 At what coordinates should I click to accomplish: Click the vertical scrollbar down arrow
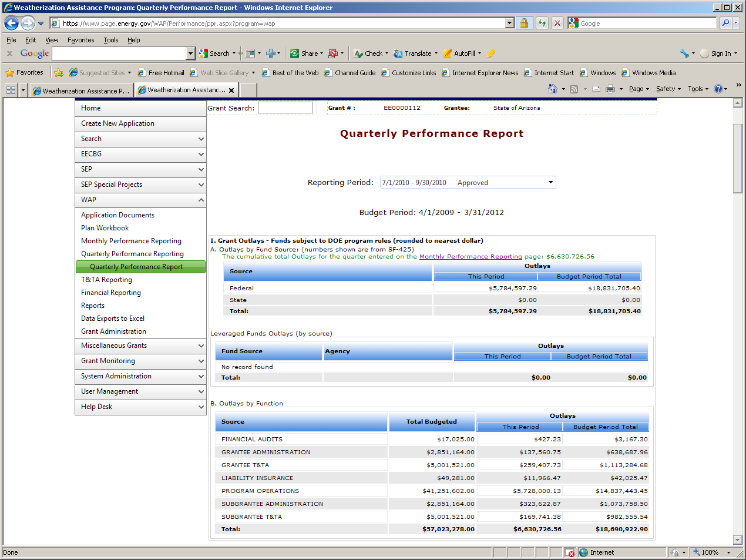(738, 540)
